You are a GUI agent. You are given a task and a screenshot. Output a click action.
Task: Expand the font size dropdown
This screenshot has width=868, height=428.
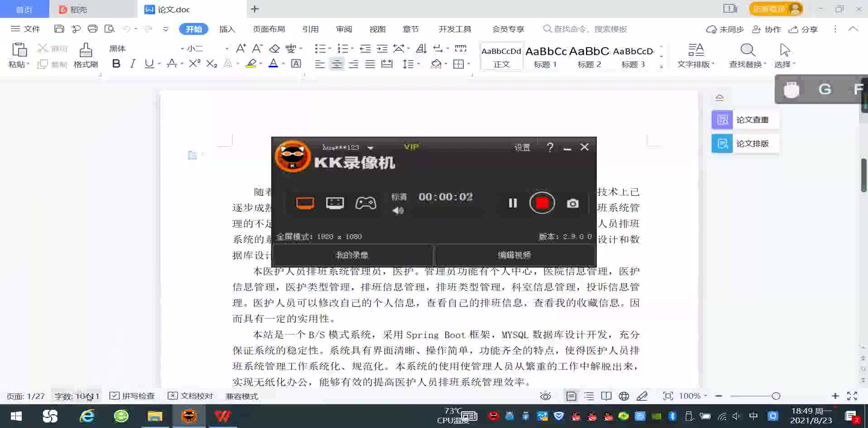click(227, 49)
